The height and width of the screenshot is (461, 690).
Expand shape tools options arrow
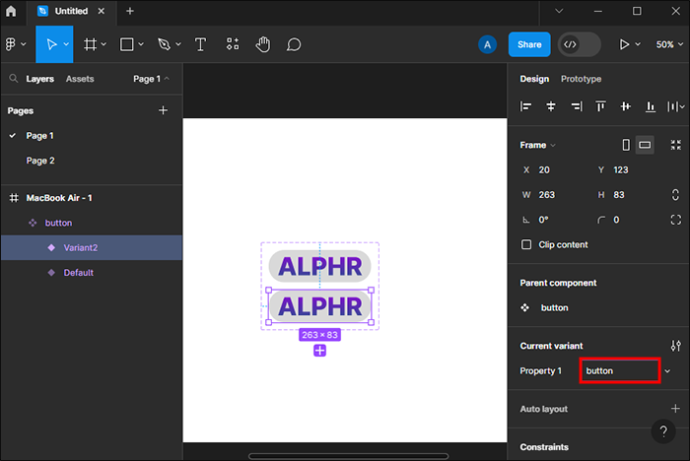point(141,44)
